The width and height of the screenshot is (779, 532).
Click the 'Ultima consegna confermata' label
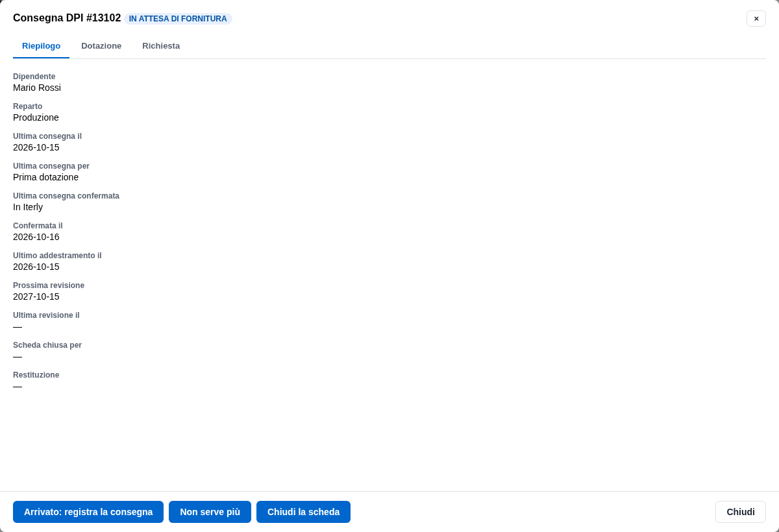point(66,196)
